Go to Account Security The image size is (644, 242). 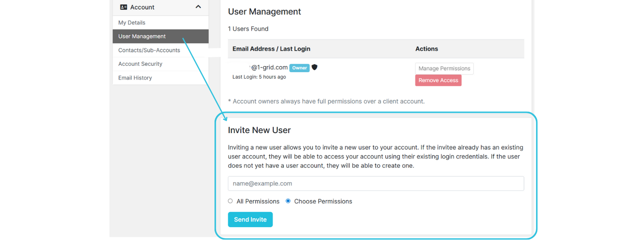tap(161, 64)
